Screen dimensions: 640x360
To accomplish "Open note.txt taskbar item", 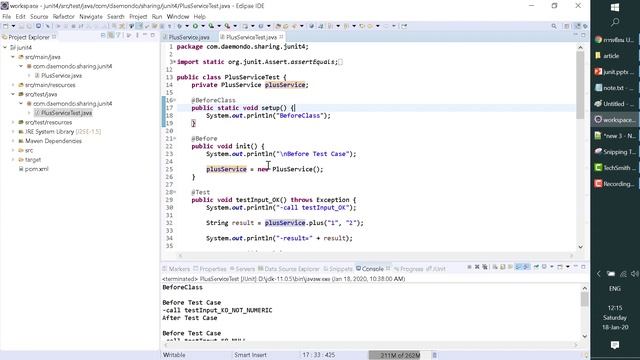I will 615,88.
